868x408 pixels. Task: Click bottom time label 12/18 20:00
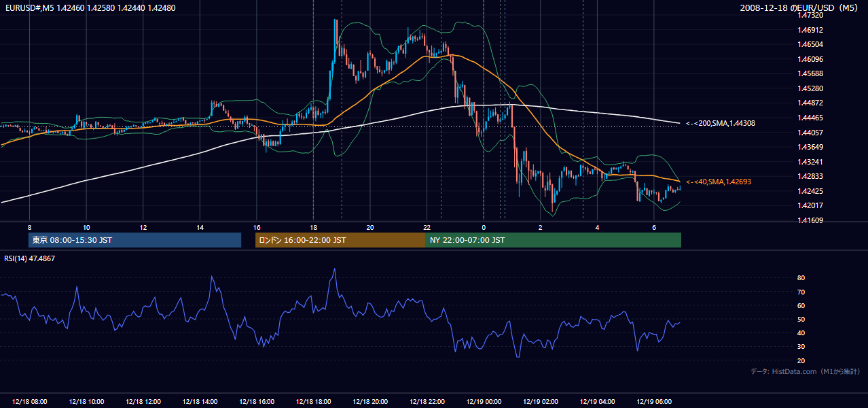pos(369,402)
